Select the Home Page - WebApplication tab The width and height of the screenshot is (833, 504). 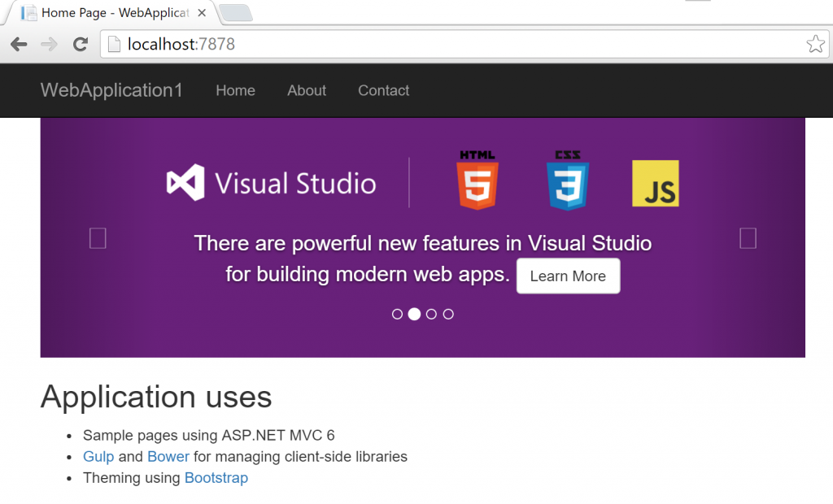[x=111, y=13]
